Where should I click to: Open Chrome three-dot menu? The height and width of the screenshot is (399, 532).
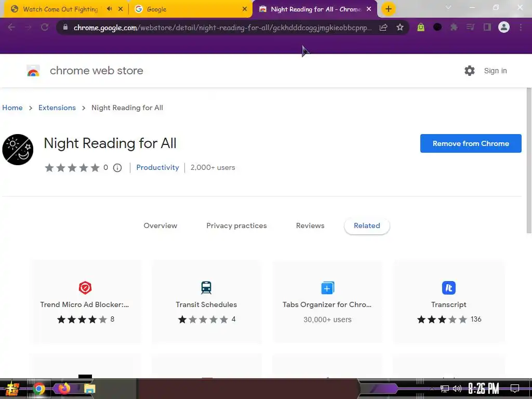click(x=521, y=27)
